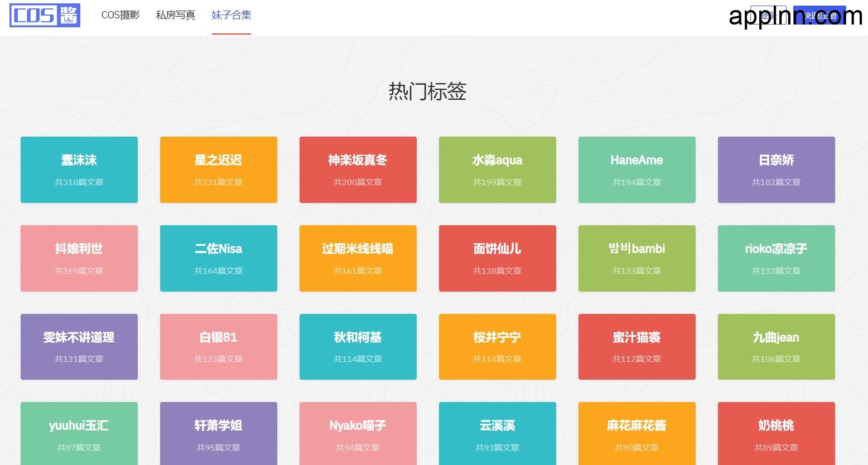868x465 pixels.
Task: Open the 面饼仙儿 tag card
Action: tap(497, 258)
